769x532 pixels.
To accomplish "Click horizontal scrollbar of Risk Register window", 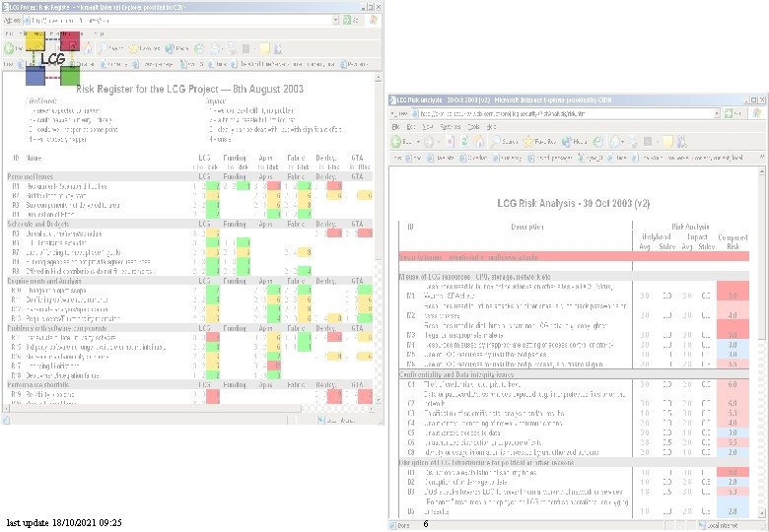I will tap(186, 408).
